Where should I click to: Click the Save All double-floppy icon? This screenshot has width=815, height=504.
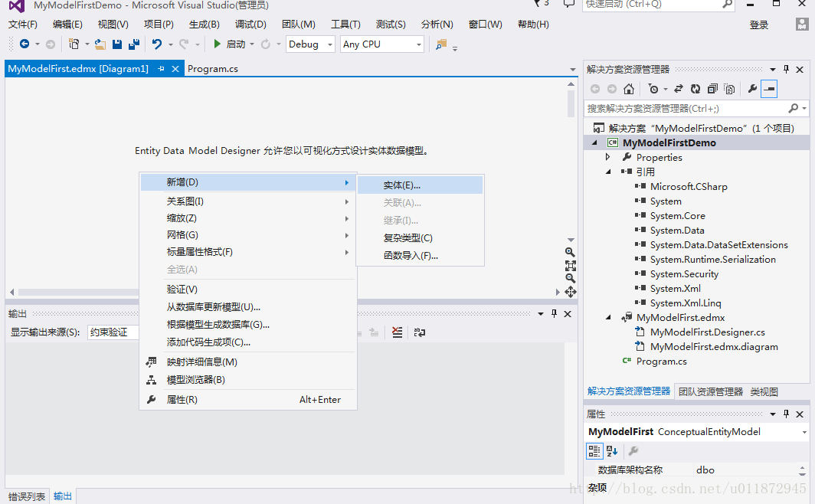click(134, 44)
